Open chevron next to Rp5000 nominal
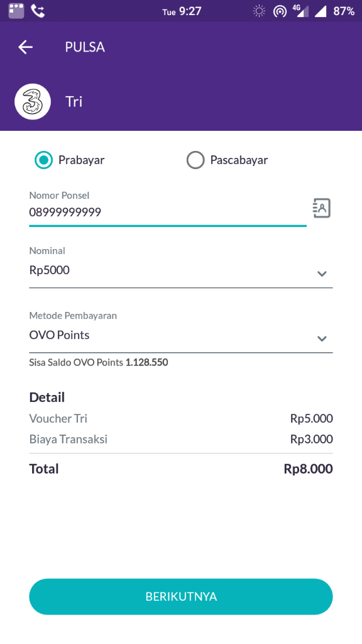This screenshot has width=362, height=644. point(322,274)
